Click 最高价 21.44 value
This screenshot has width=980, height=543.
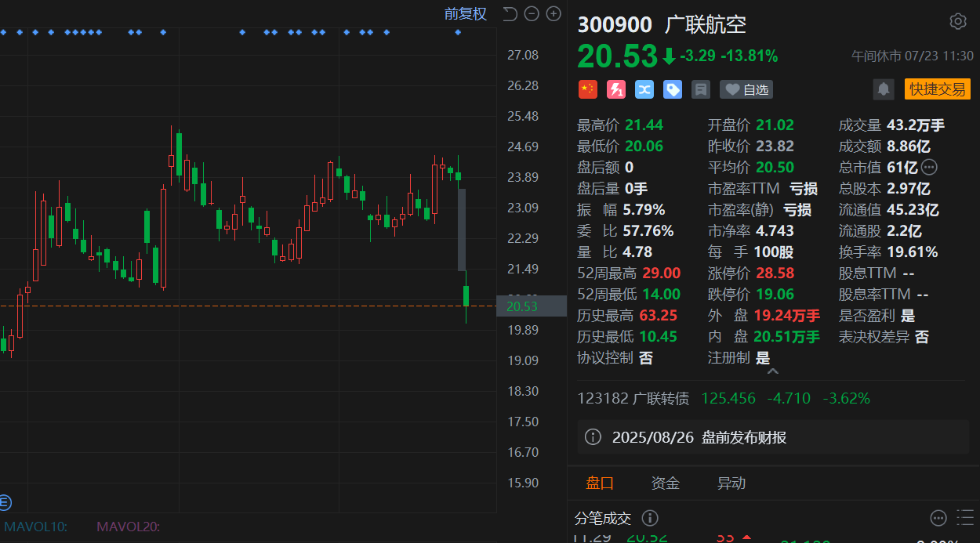pos(644,125)
